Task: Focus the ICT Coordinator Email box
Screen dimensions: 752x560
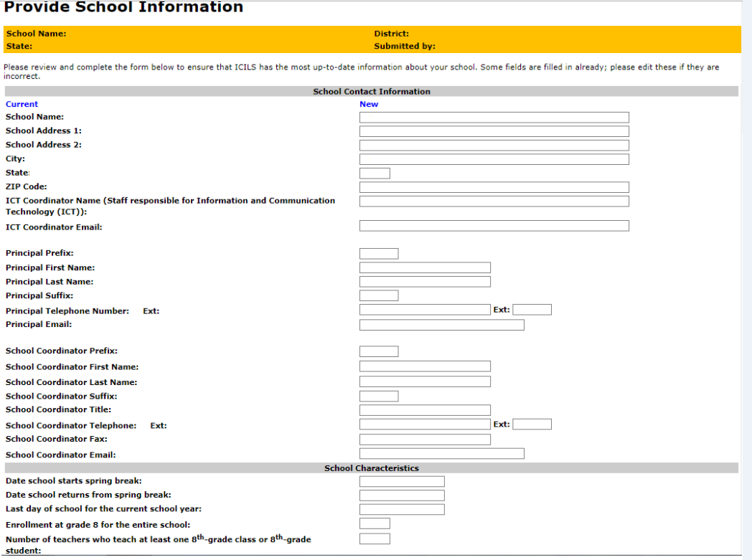Action: pyautogui.click(x=494, y=226)
